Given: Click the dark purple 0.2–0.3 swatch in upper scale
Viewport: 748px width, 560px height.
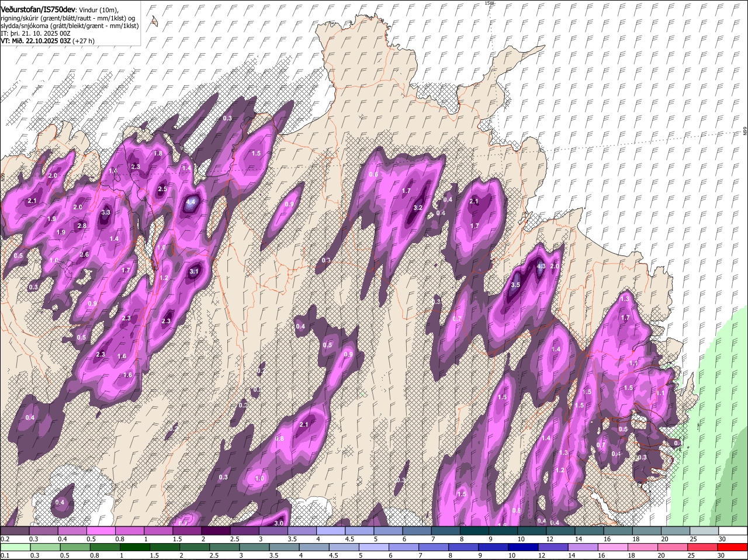Looking at the screenshot, I should (15, 531).
